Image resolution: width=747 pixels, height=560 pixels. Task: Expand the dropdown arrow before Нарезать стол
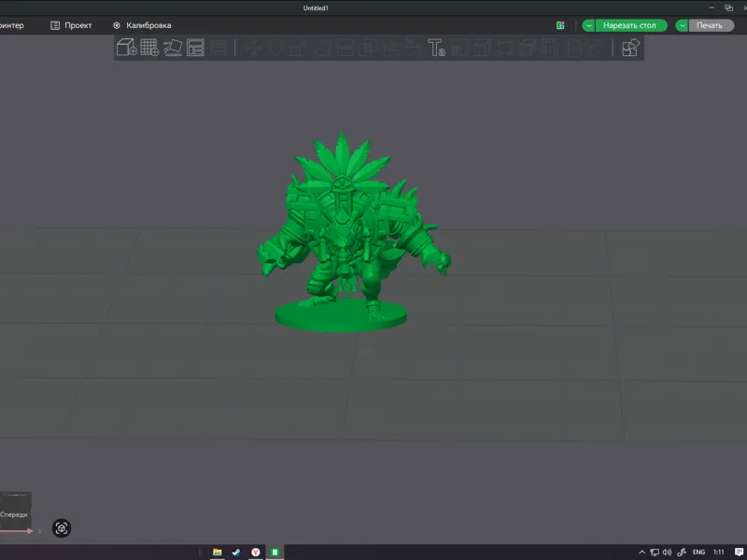[589, 25]
